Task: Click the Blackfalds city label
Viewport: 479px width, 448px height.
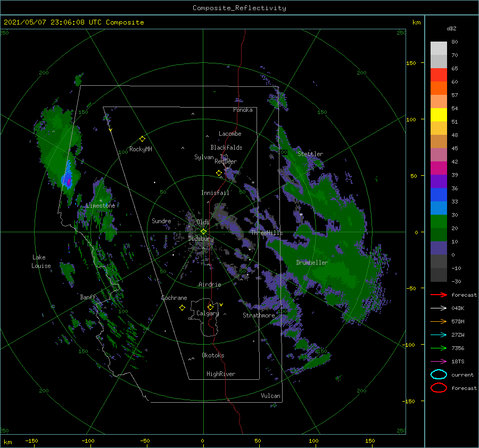Action: click(226, 148)
